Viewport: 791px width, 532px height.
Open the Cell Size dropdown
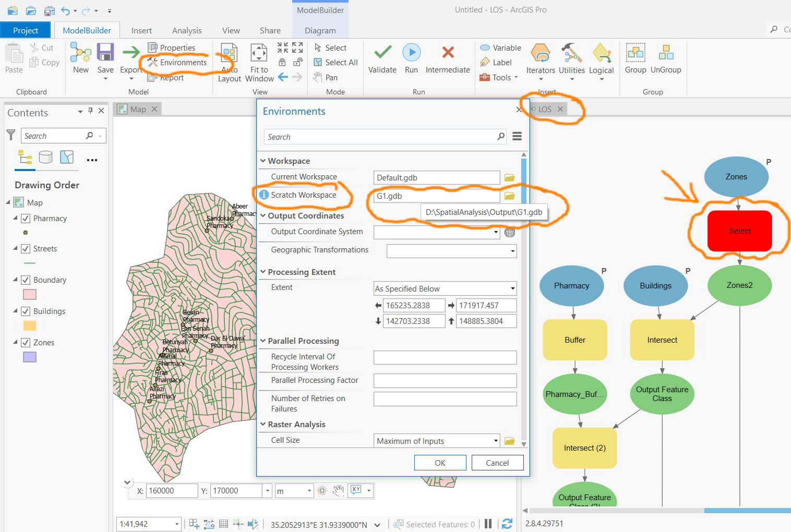[495, 441]
